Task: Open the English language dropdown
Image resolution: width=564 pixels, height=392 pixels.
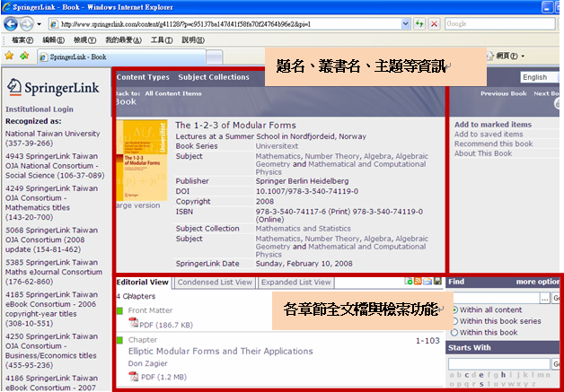Action: point(540,77)
